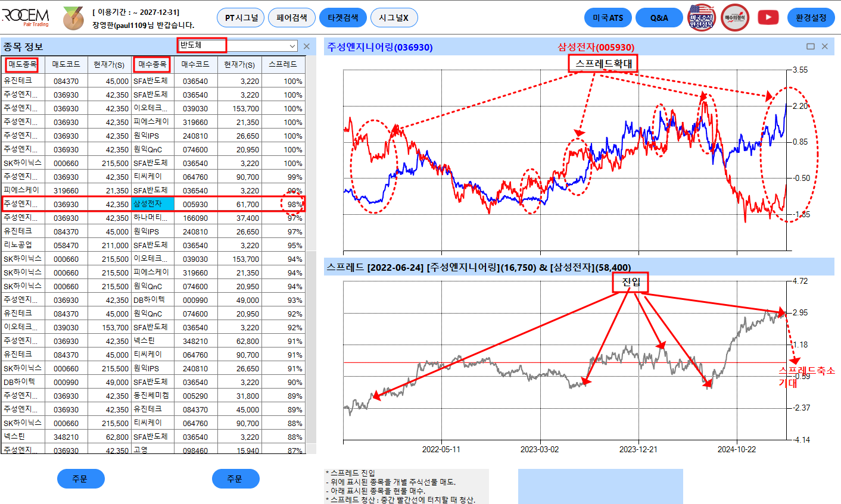This screenshot has width=841, height=504.
Task: Sort by the 매수종목 column header
Action: click(x=152, y=64)
